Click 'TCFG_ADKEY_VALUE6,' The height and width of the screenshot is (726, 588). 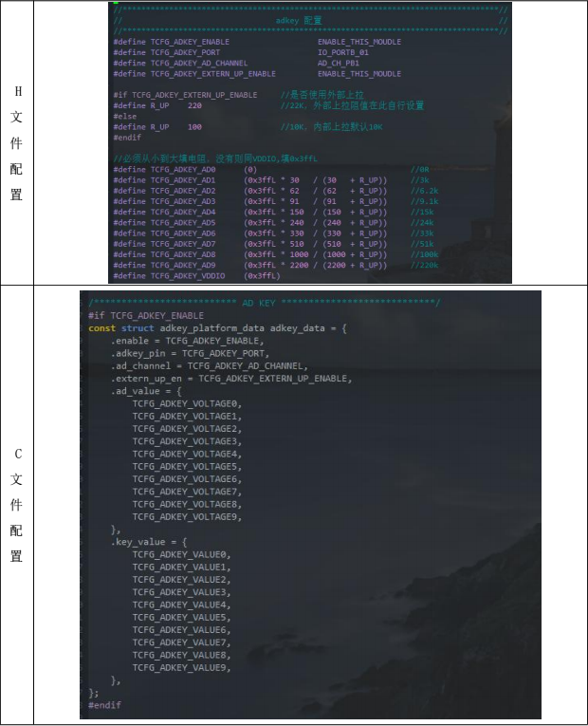click(x=181, y=630)
